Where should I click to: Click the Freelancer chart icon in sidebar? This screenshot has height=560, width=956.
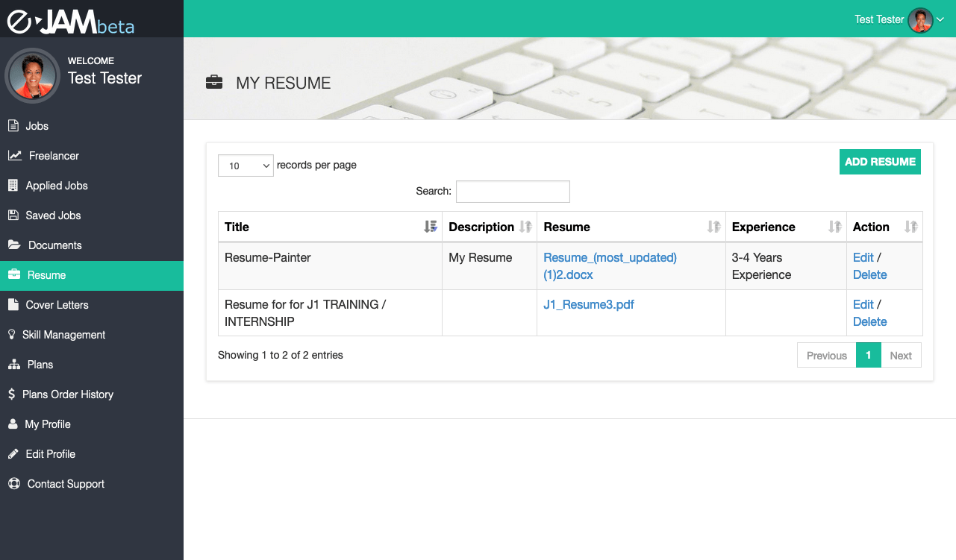pos(15,156)
